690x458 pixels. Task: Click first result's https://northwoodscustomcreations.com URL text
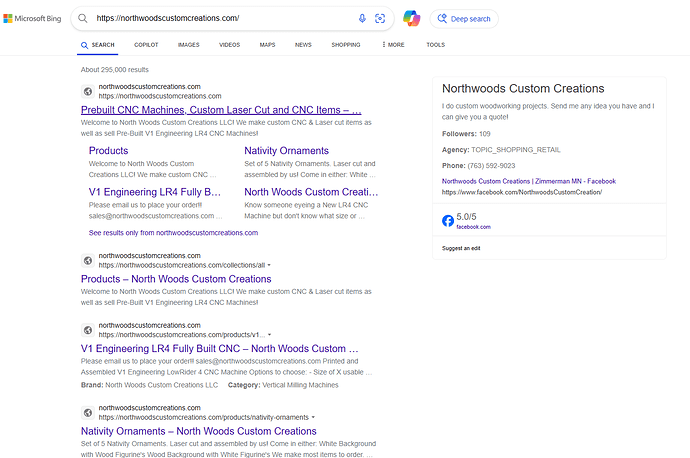(160, 96)
